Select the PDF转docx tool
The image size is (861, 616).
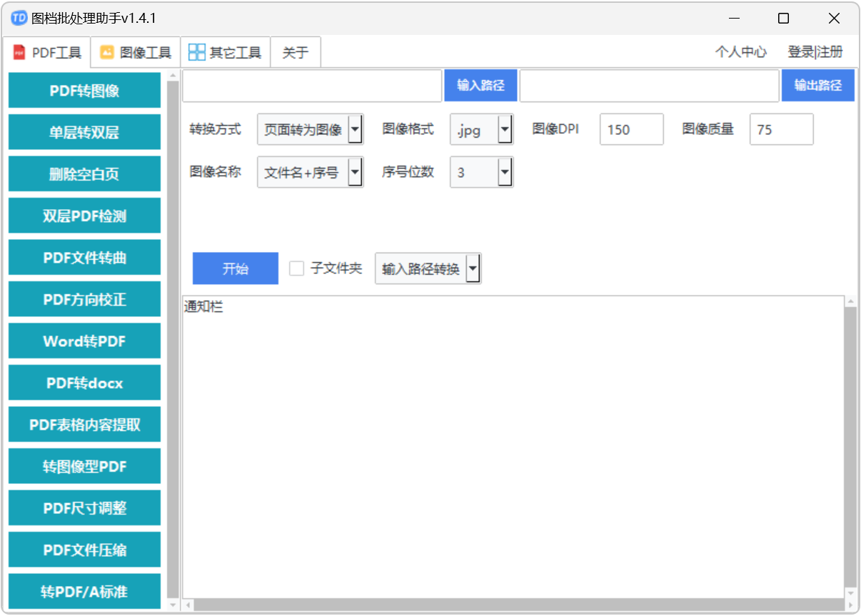pos(84,383)
